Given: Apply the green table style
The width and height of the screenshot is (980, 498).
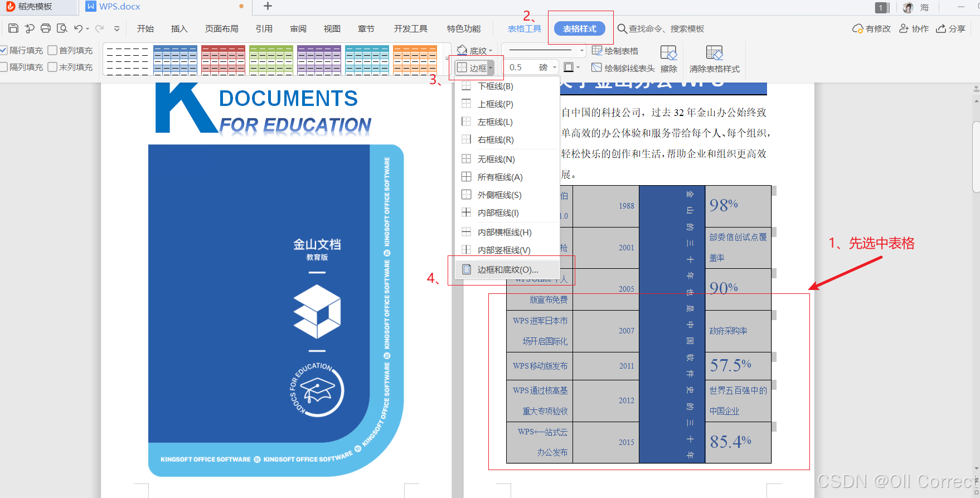Looking at the screenshot, I should coord(271,60).
